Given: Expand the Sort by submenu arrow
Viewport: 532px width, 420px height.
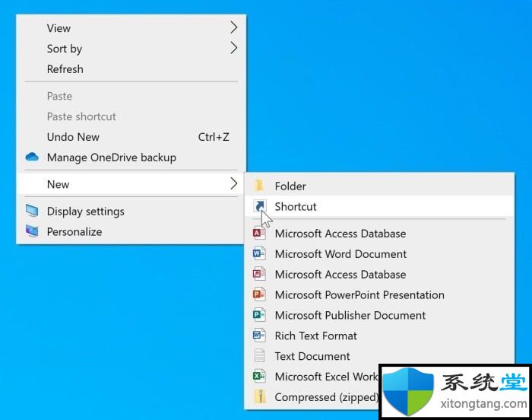Looking at the screenshot, I should click(234, 48).
